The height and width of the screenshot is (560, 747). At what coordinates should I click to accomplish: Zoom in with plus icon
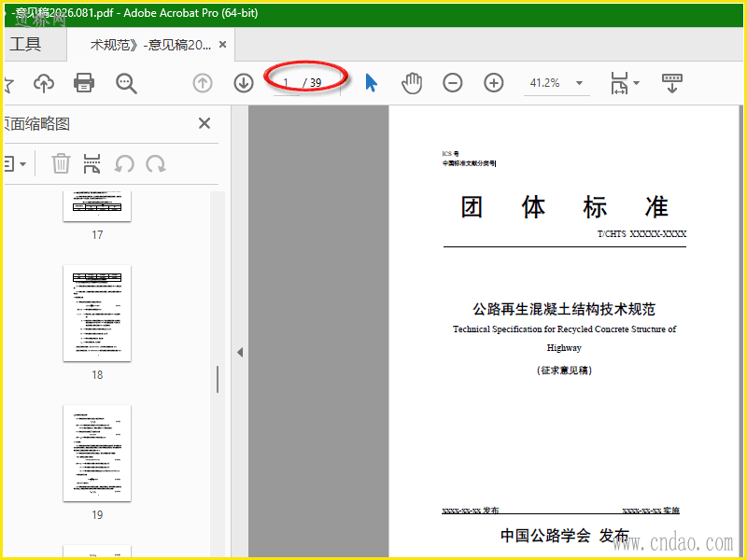[494, 83]
